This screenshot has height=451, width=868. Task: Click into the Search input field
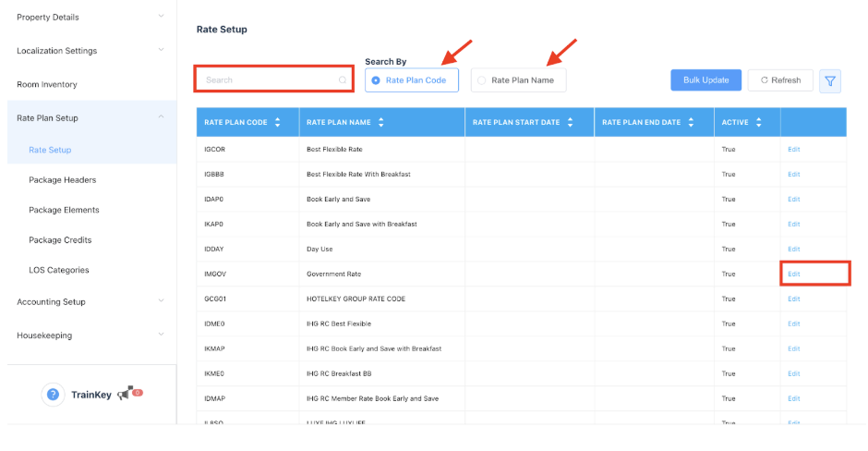point(268,80)
